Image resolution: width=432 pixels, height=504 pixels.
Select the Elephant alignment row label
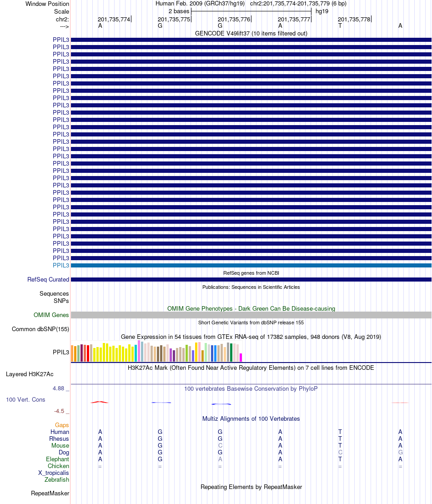[57, 459]
